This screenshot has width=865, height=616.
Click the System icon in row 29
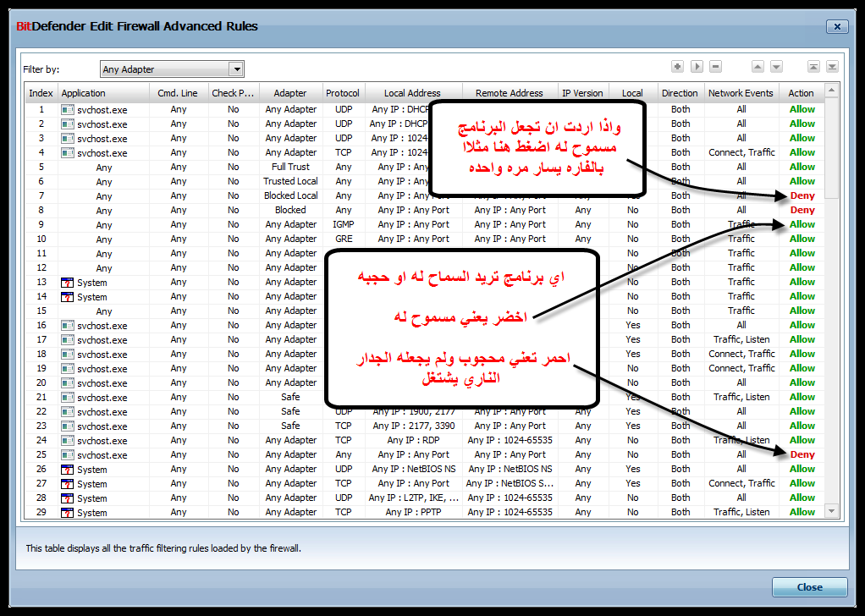pos(68,512)
